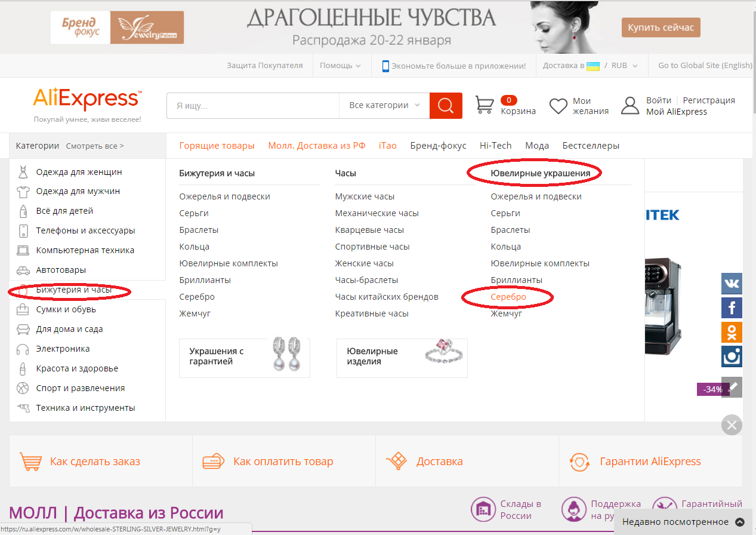Open the Hi-Tech tab
Viewport: 756px width, 535px height.
(x=496, y=146)
